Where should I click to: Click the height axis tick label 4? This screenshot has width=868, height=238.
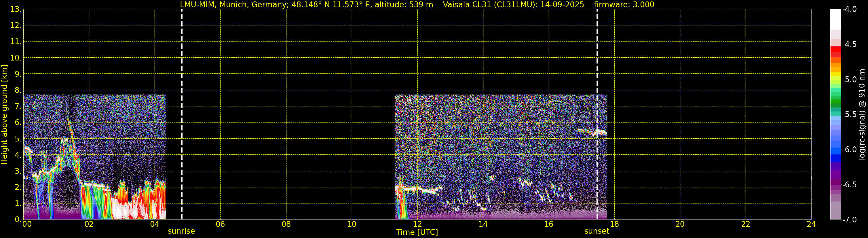click(18, 155)
